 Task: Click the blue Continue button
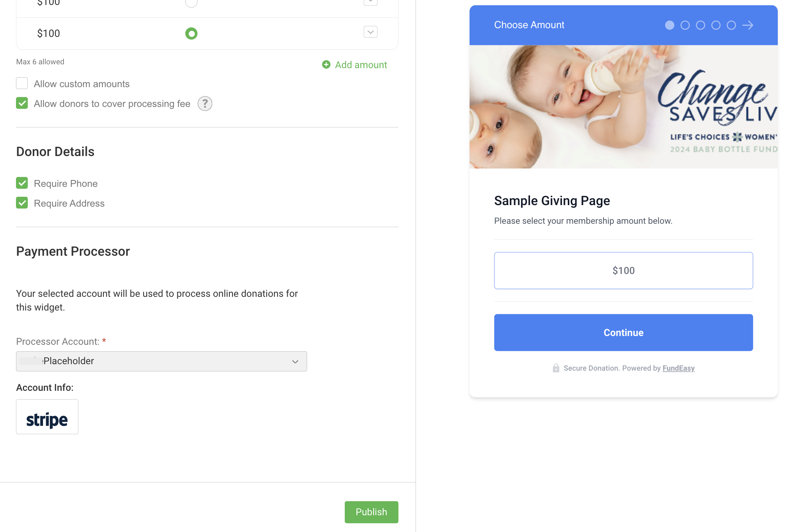coord(623,332)
